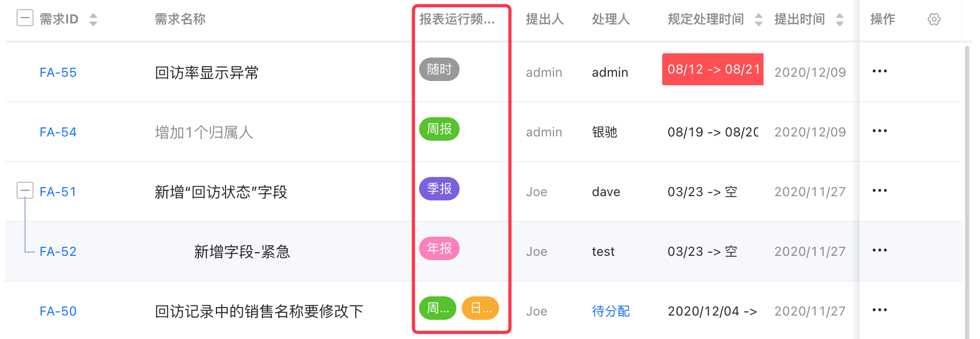Open more actions for FA-54 row
980x339 pixels.
click(x=879, y=131)
